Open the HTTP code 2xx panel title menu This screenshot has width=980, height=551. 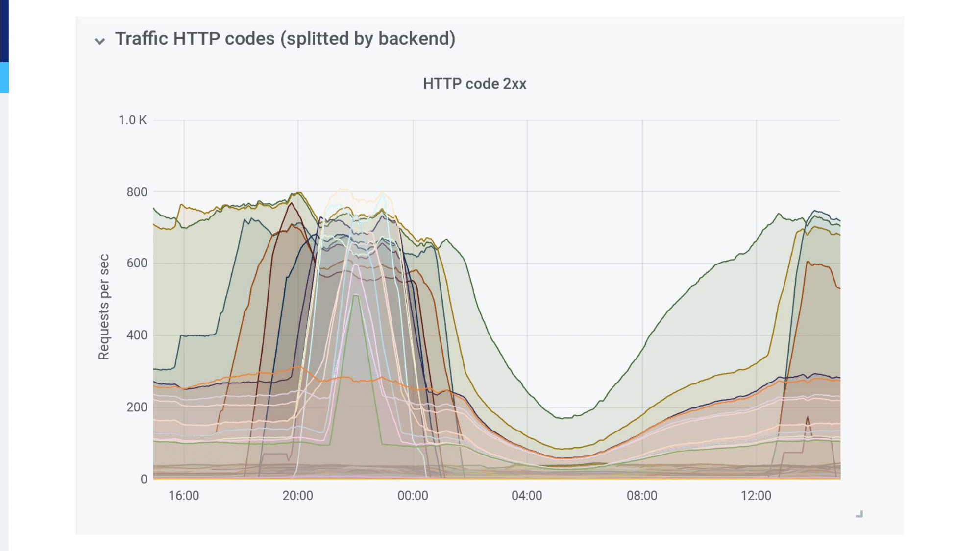pyautogui.click(x=474, y=84)
